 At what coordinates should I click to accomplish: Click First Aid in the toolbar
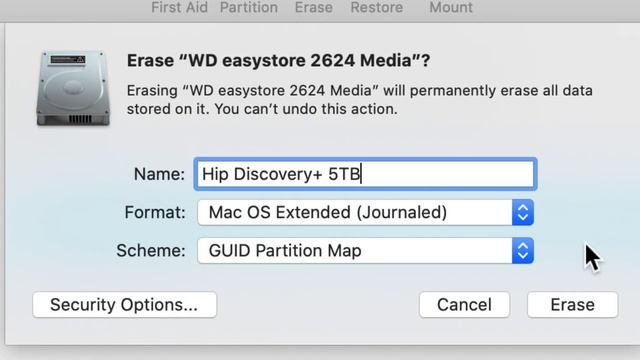(180, 7)
